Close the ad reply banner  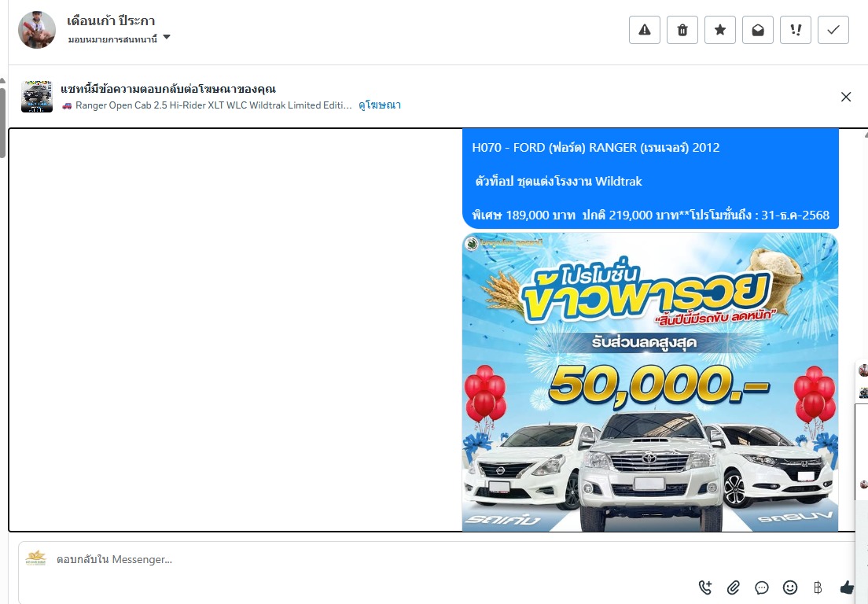tap(846, 97)
